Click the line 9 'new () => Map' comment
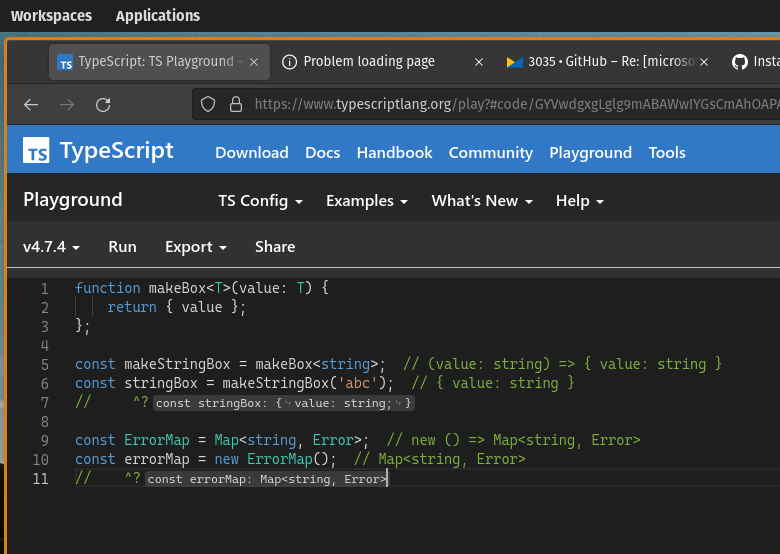The width and height of the screenshot is (780, 554). tap(513, 440)
